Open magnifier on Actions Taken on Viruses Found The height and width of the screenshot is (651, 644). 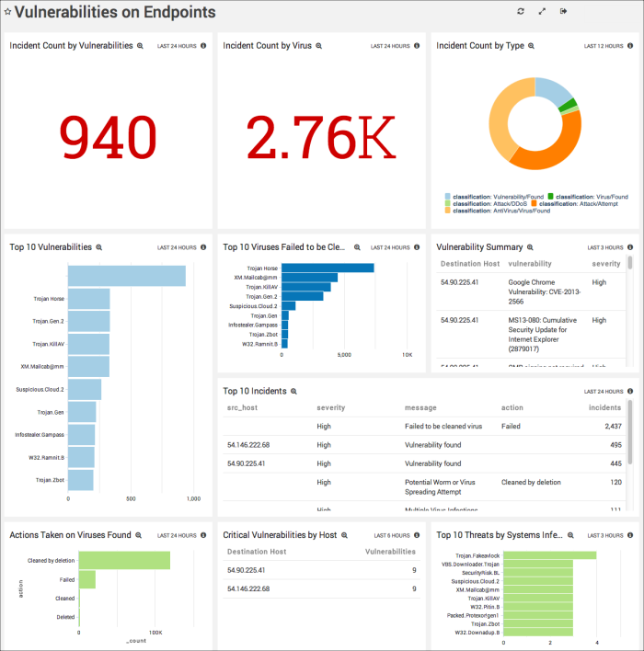click(138, 535)
